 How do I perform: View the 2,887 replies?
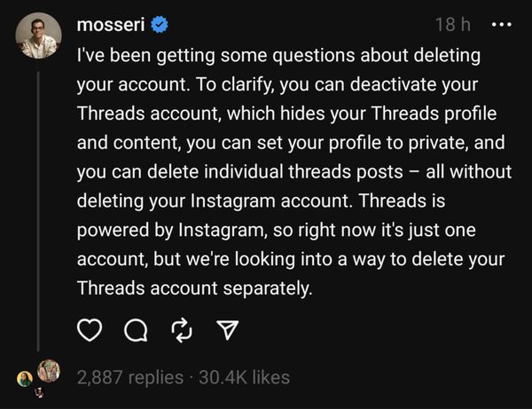tap(130, 377)
